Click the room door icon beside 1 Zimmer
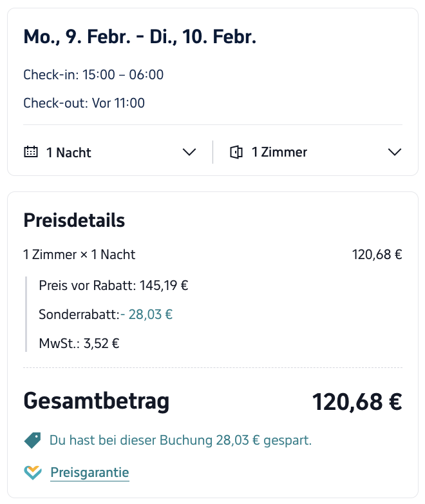Viewport: 425px width, 504px height. (236, 152)
